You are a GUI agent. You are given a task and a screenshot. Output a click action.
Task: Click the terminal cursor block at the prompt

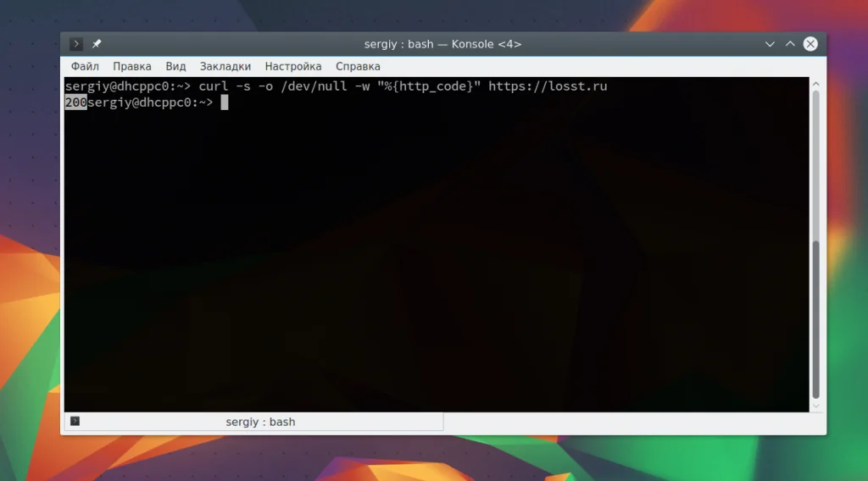[x=224, y=102]
